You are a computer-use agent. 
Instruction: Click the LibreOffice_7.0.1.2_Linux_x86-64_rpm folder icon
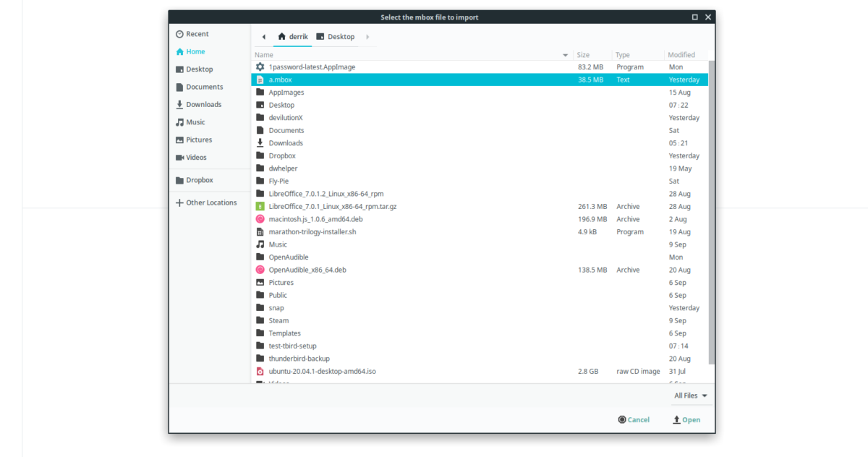pyautogui.click(x=260, y=194)
